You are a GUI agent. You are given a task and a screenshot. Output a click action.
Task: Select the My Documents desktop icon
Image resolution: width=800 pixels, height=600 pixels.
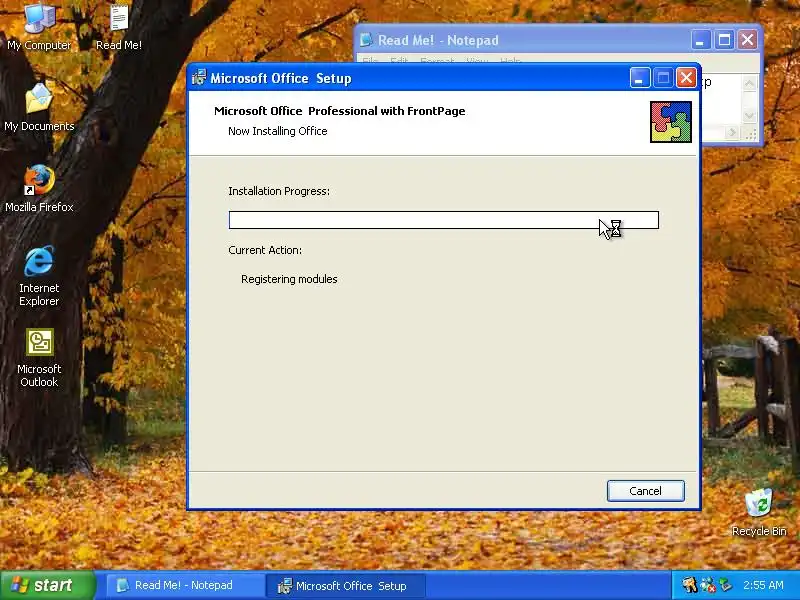click(39, 106)
